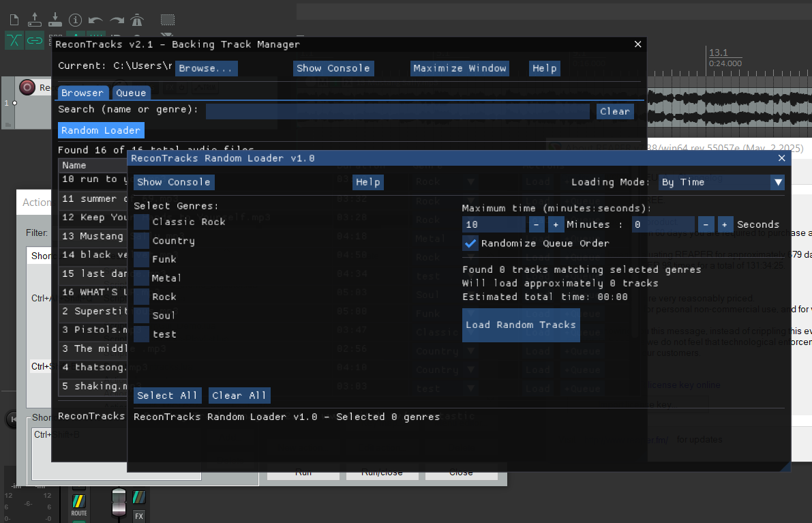Select the '16 WHAT'S U' track row

[x=93, y=292]
